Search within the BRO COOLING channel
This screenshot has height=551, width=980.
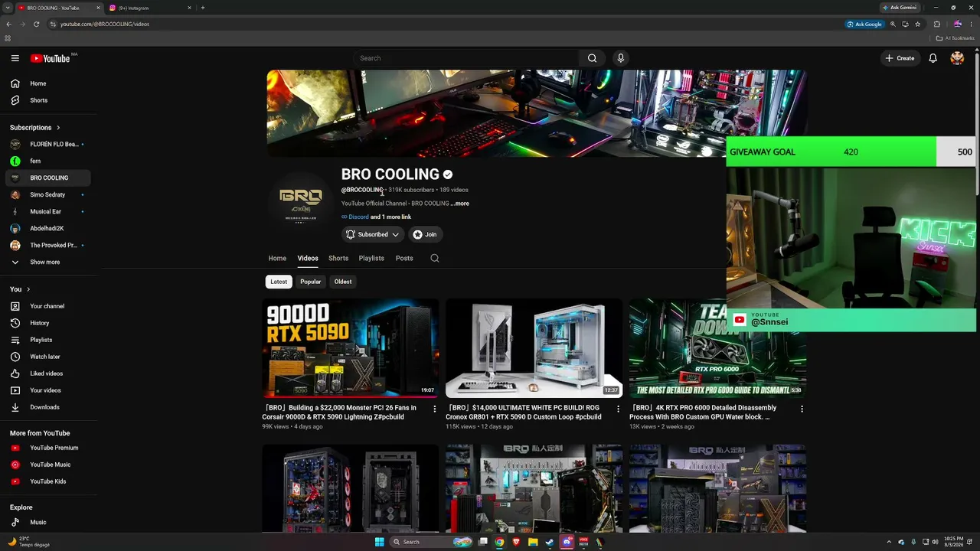tap(435, 258)
